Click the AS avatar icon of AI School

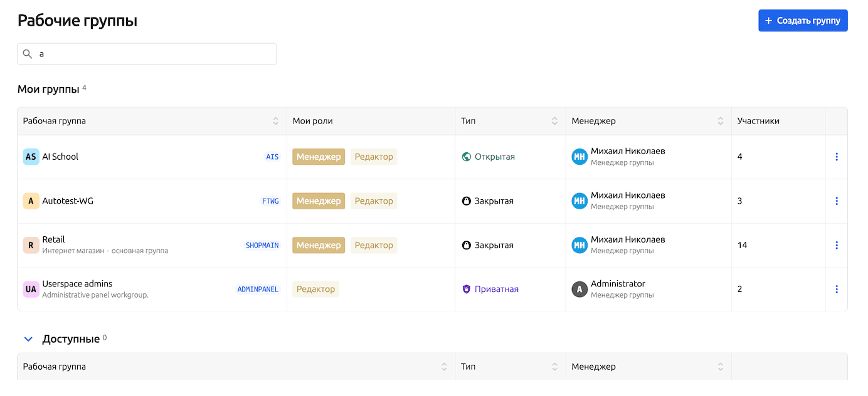31,157
